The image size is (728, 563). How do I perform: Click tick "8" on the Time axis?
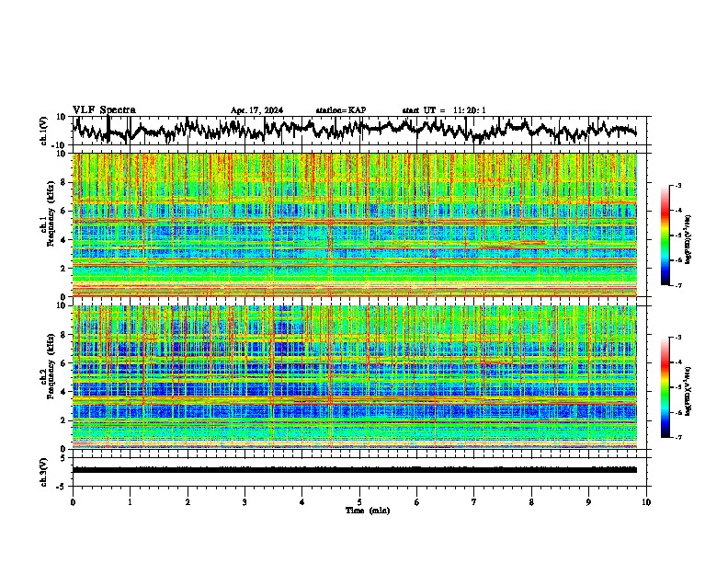pyautogui.click(x=531, y=502)
